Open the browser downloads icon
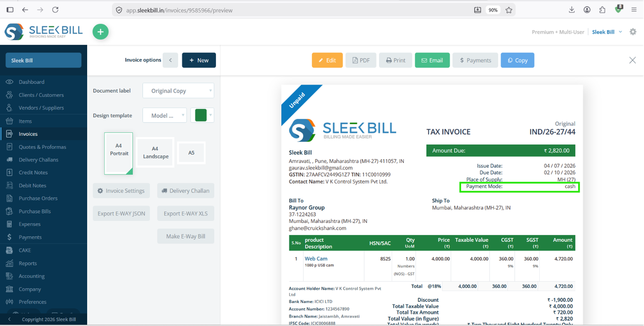 571,10
